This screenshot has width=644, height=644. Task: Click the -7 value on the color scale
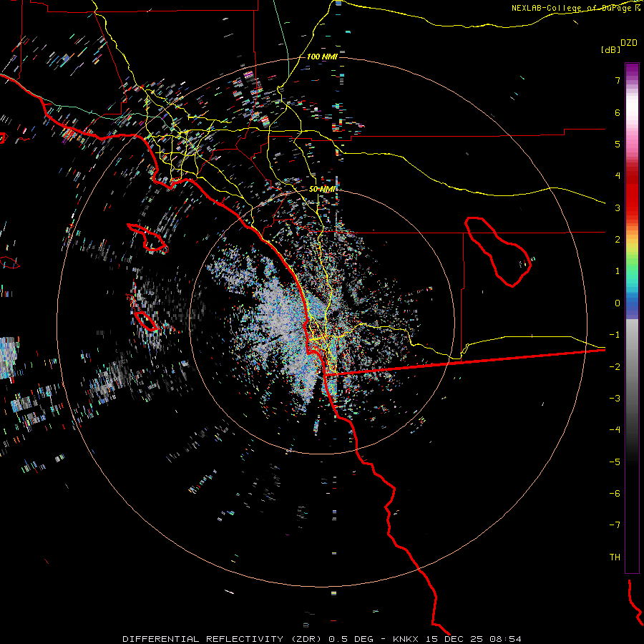(x=615, y=525)
